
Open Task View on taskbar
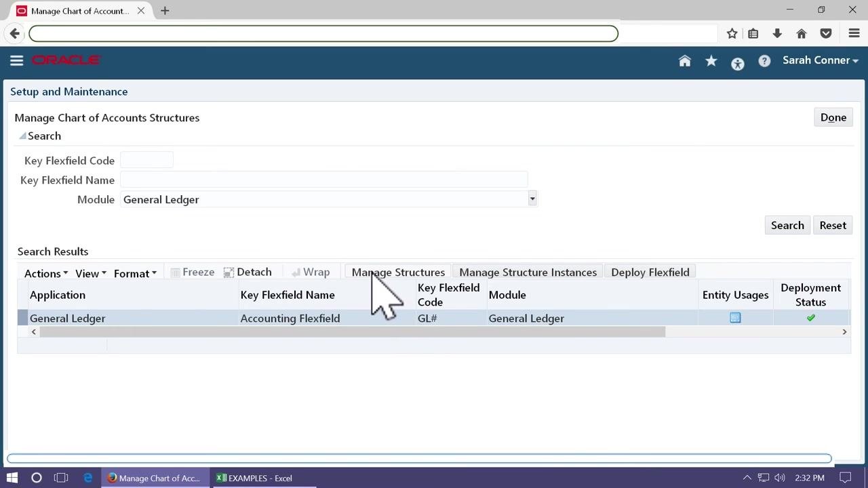(x=61, y=478)
